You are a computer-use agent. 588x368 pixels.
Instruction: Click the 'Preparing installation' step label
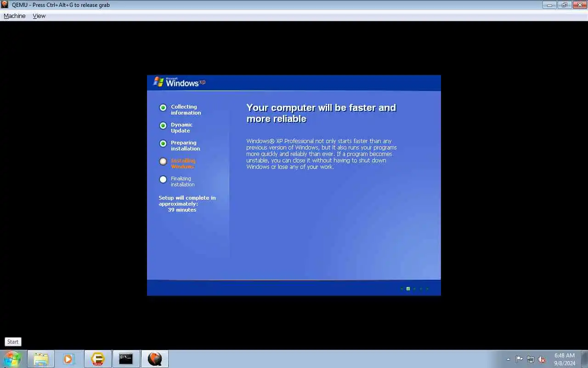pyautogui.click(x=186, y=145)
